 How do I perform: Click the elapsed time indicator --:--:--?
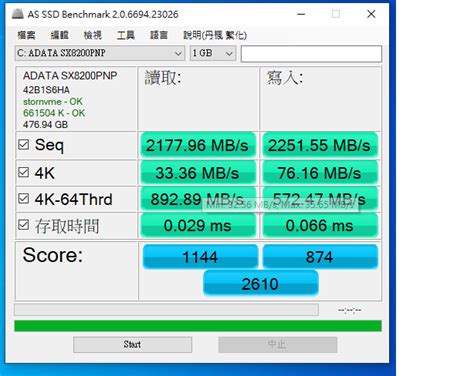pyautogui.click(x=349, y=310)
